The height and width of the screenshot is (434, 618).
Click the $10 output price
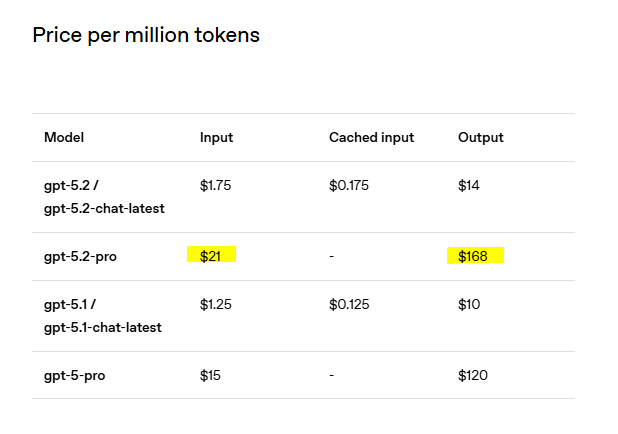tap(469, 305)
